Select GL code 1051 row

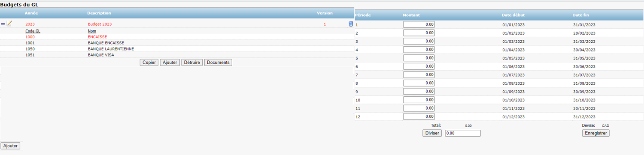click(x=30, y=55)
